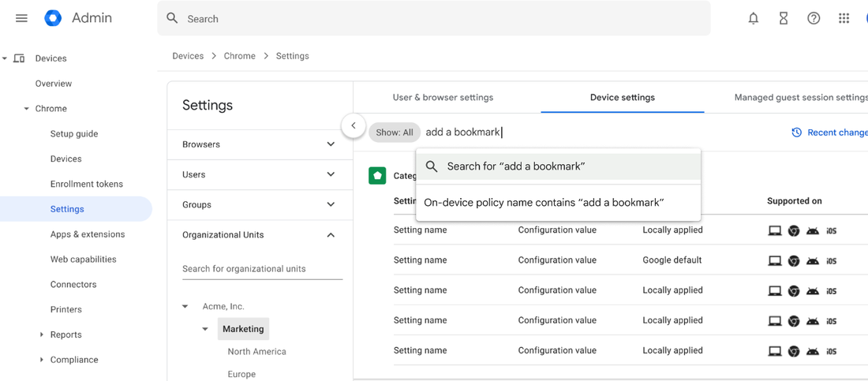Click the Chrome icon in the last settings row
This screenshot has width=868, height=381.
click(x=794, y=350)
